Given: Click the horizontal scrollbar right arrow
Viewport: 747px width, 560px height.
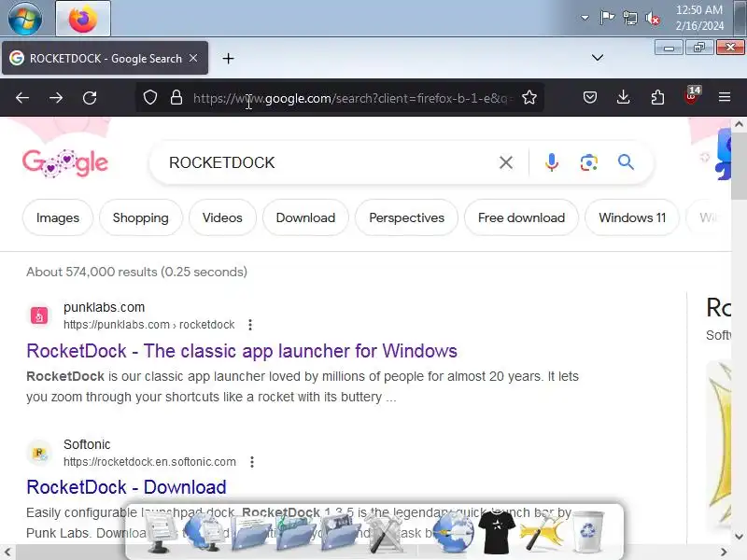Looking at the screenshot, I should pos(725,553).
